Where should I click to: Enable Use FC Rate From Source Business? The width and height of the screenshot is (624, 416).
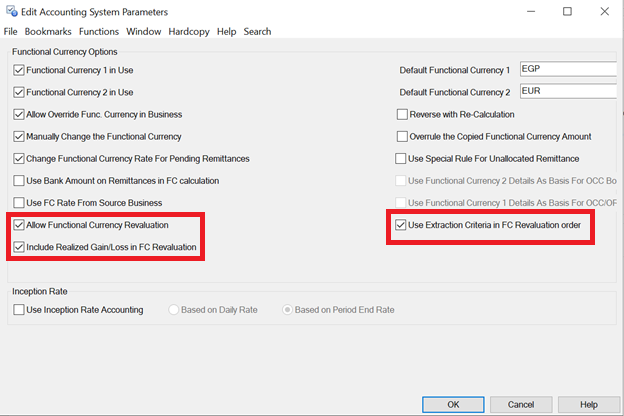click(19, 203)
